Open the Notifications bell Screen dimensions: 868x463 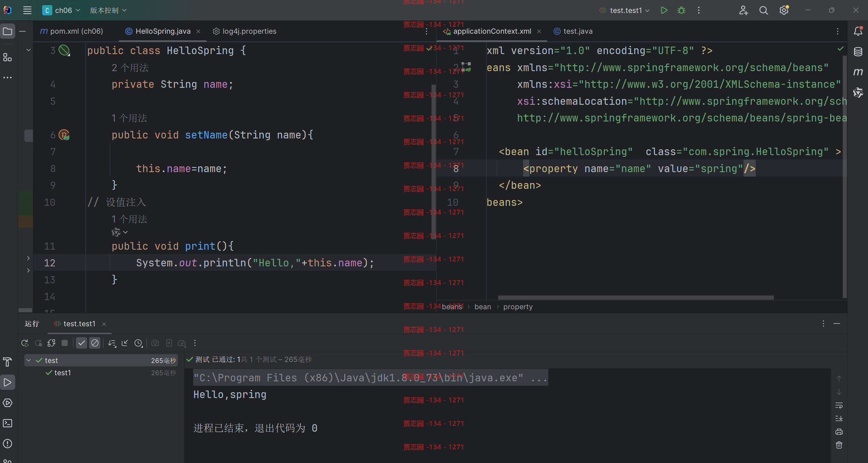(858, 31)
